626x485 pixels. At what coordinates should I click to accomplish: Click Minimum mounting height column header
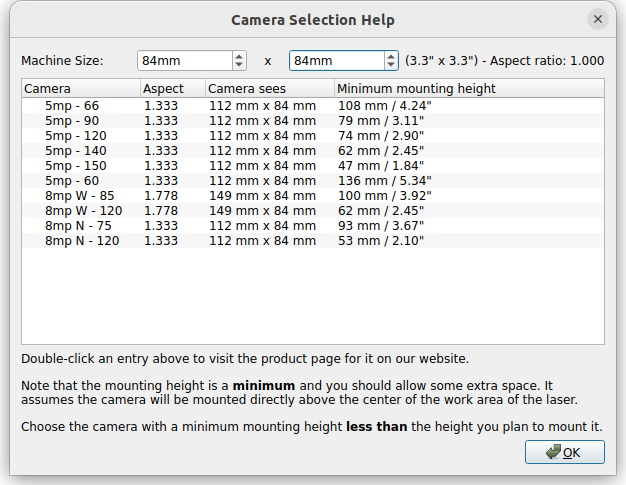469,88
